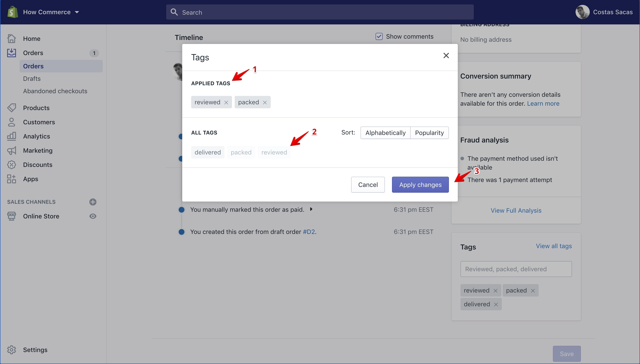Open draft order #D2 link
The width and height of the screenshot is (640, 364).
tap(309, 232)
